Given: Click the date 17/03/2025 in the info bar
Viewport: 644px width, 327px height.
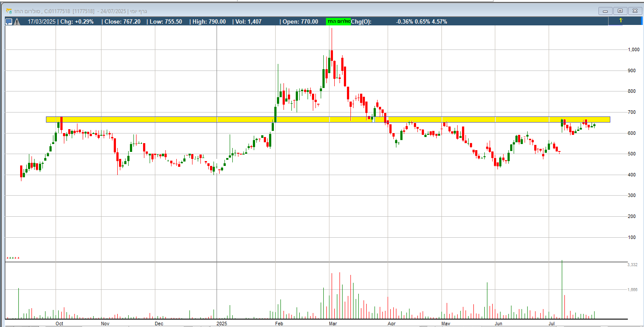Looking at the screenshot, I should (x=42, y=21).
